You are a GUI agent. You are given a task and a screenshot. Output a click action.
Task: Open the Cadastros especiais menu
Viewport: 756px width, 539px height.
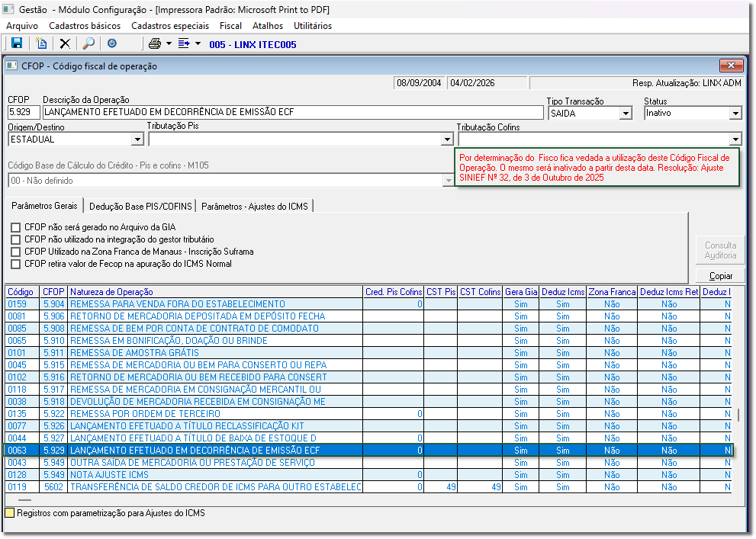(169, 25)
